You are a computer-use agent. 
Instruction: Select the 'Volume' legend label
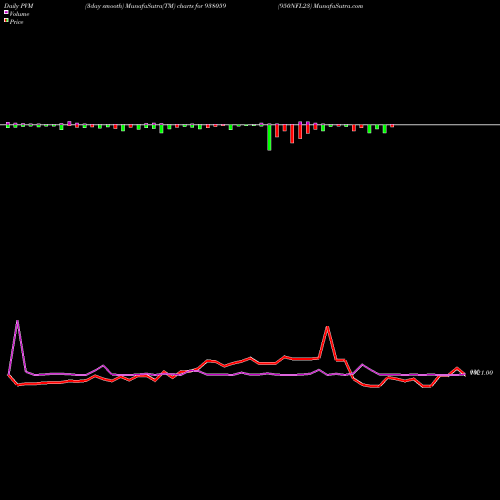[19, 14]
